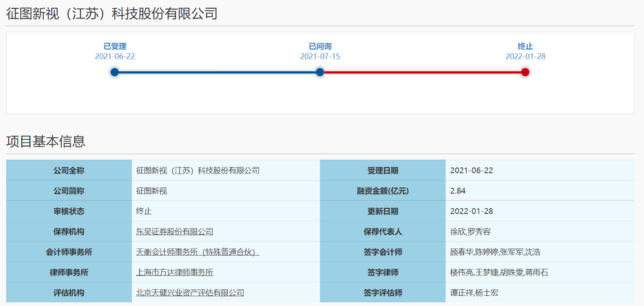Image resolution: width=644 pixels, height=306 pixels.
Task: Click the company full name value cell
Action: pos(226,170)
